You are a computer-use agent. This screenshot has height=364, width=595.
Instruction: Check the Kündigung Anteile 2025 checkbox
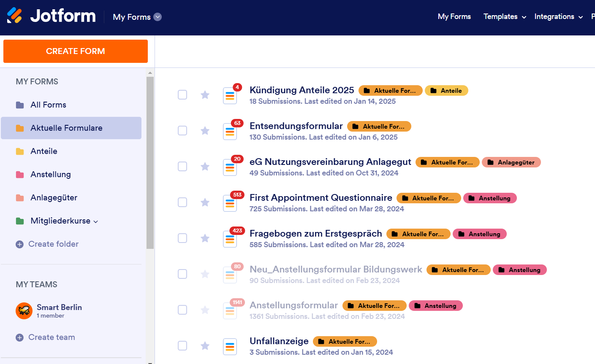pyautogui.click(x=182, y=94)
